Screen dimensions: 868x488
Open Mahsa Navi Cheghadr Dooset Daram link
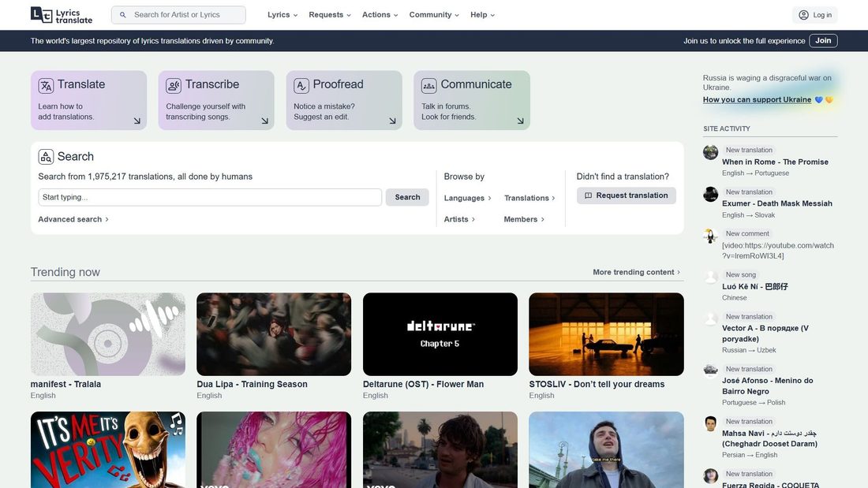(769, 438)
